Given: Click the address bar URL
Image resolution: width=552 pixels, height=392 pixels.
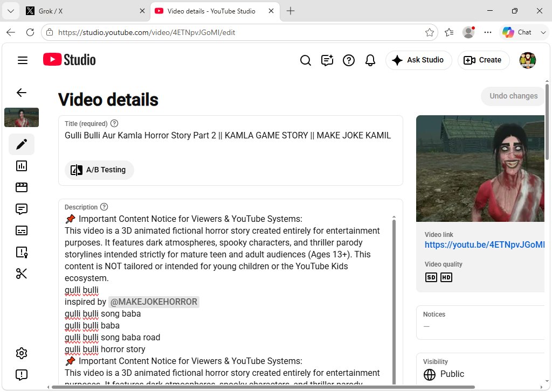Looking at the screenshot, I should pyautogui.click(x=147, y=33).
